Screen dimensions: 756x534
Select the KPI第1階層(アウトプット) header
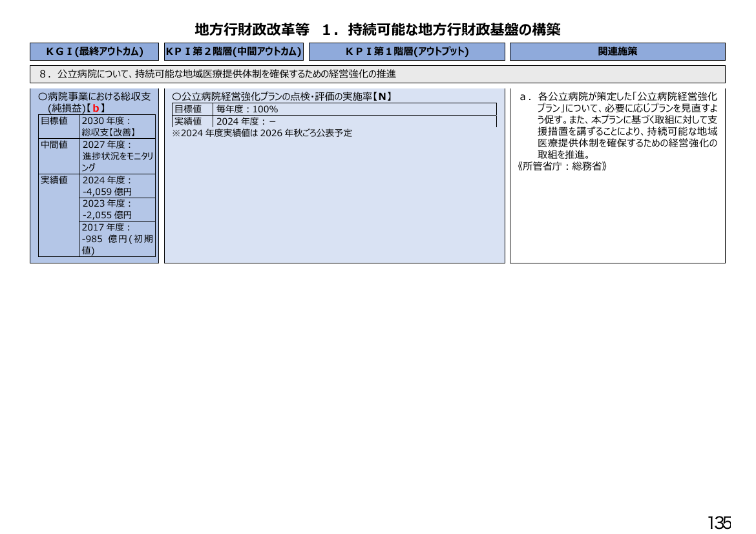click(407, 52)
